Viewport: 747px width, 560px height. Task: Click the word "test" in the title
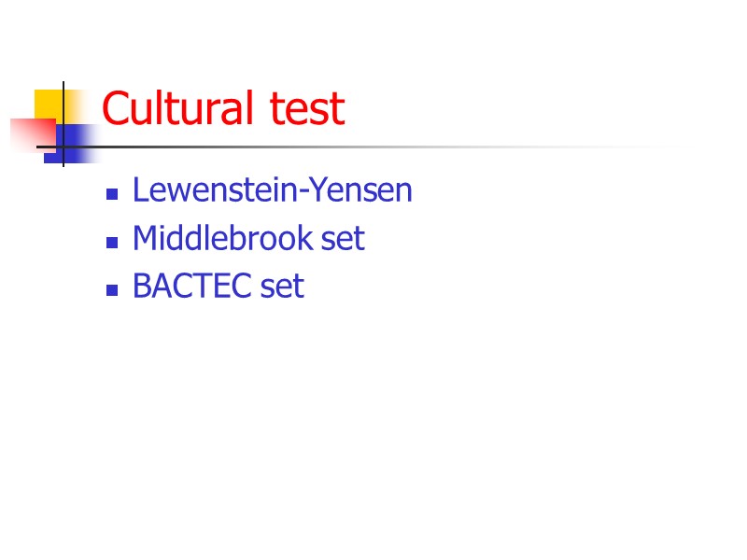pyautogui.click(x=306, y=109)
